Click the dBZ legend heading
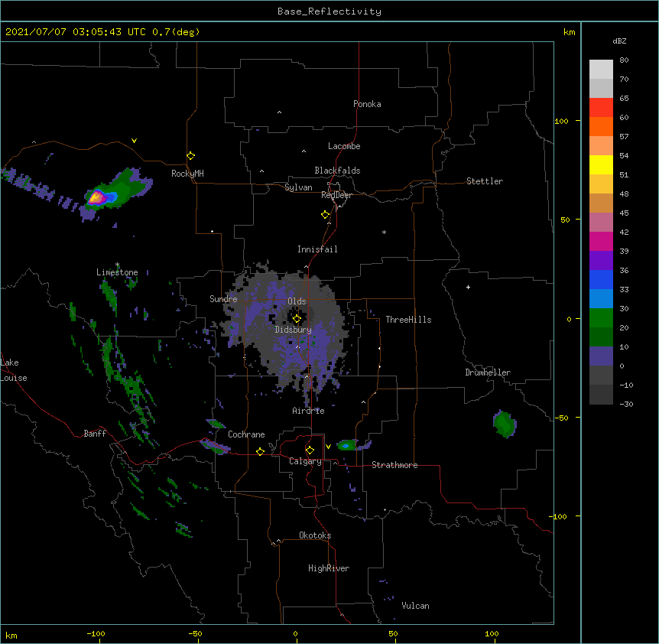The height and width of the screenshot is (644, 659). (x=619, y=41)
